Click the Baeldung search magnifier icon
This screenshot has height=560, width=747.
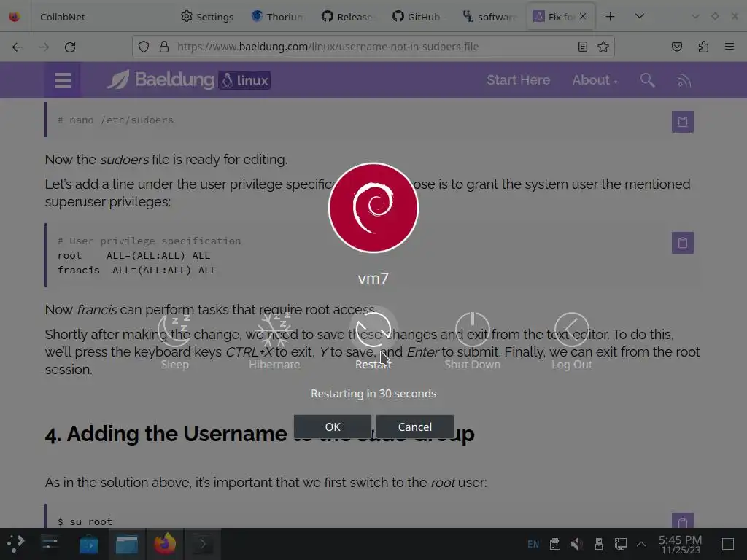pos(647,80)
